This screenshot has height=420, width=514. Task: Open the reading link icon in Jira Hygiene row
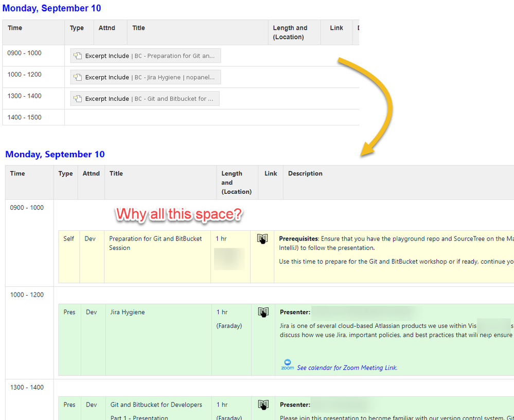[x=263, y=312]
